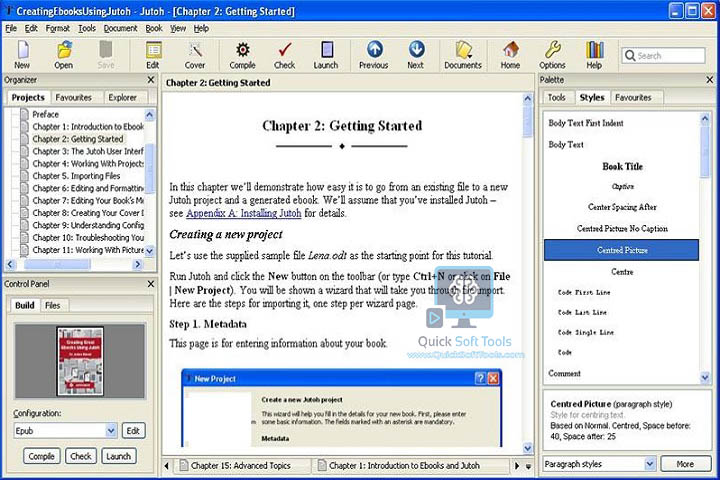Click the book cover thumbnail
720x480 pixels.
click(80, 361)
